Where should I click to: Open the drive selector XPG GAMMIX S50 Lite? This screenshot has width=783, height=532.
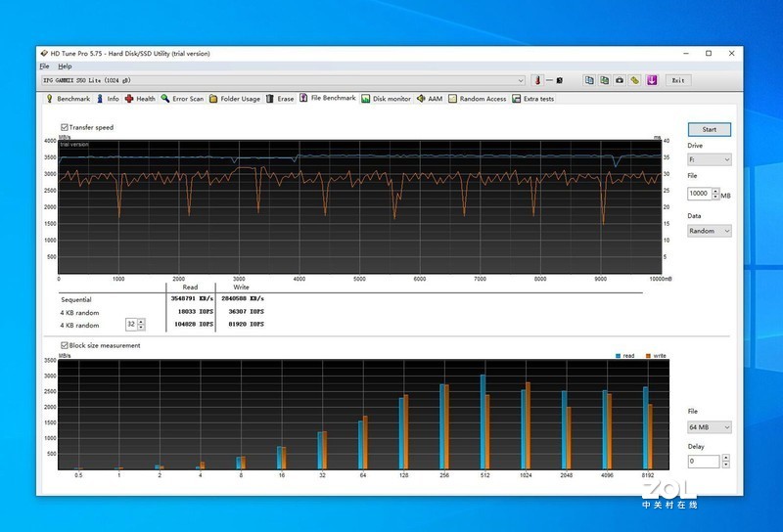(283, 80)
